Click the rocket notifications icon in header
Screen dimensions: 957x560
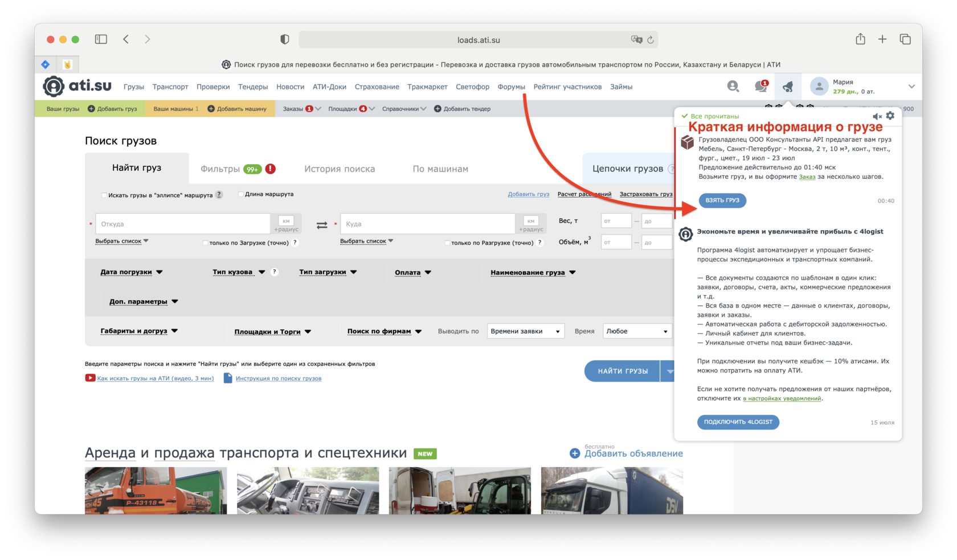[x=787, y=87]
